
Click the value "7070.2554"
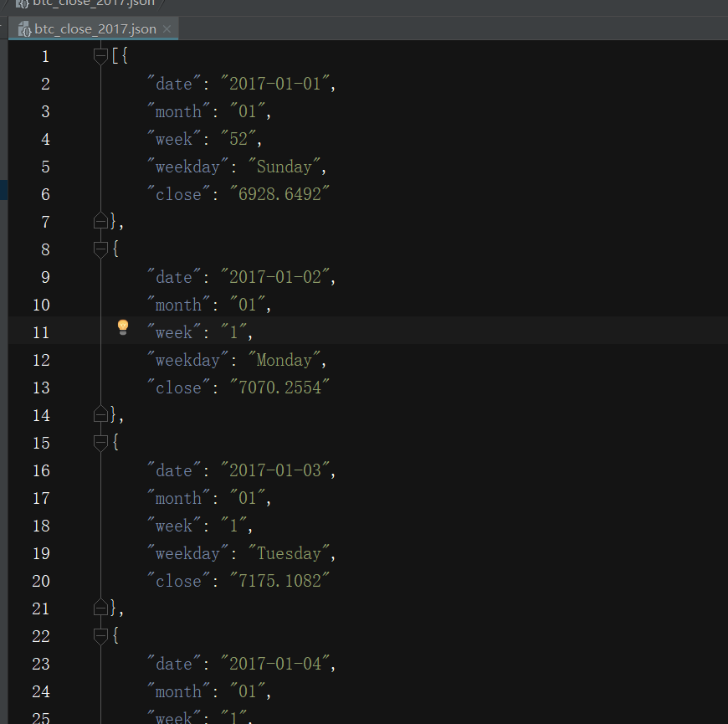click(279, 388)
